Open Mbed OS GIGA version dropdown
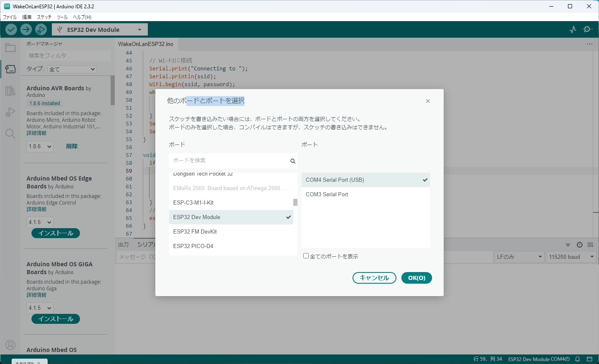The image size is (599, 364). pos(40,308)
